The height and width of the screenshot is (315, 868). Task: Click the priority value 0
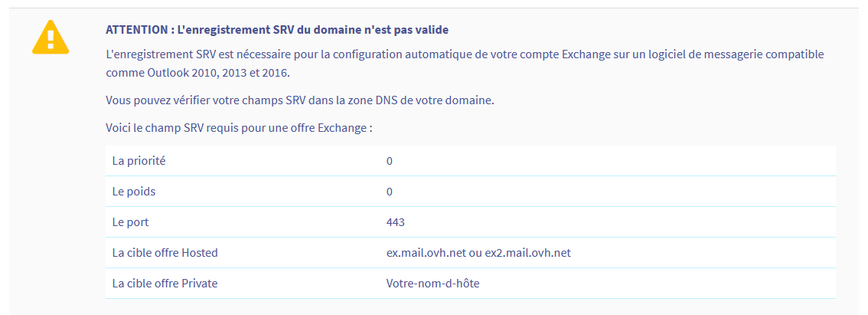click(x=390, y=161)
